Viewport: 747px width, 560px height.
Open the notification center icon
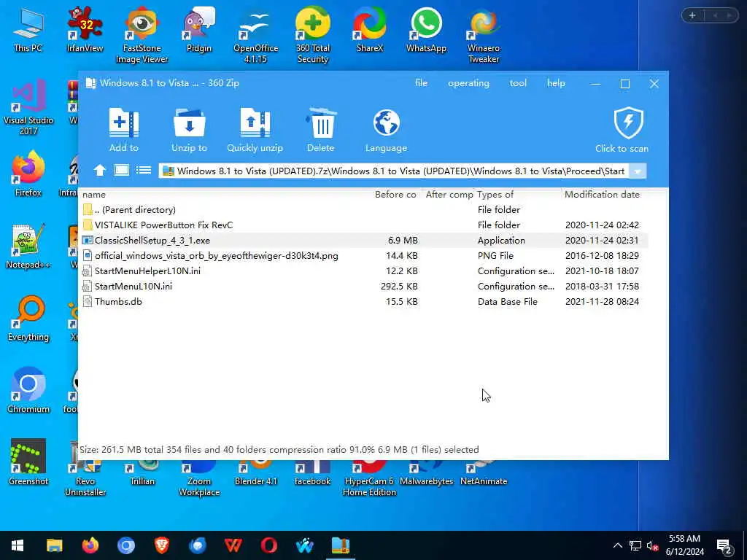tap(724, 545)
